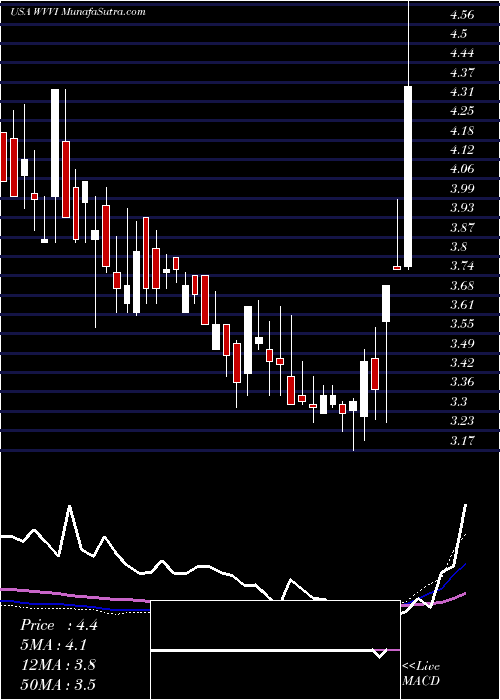
Task: Click the 3.87 price axis label
Action: tap(462, 228)
